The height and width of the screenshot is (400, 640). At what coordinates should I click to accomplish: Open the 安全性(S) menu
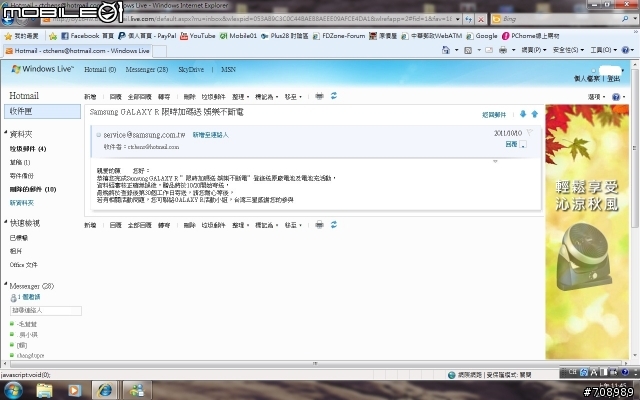(568, 50)
